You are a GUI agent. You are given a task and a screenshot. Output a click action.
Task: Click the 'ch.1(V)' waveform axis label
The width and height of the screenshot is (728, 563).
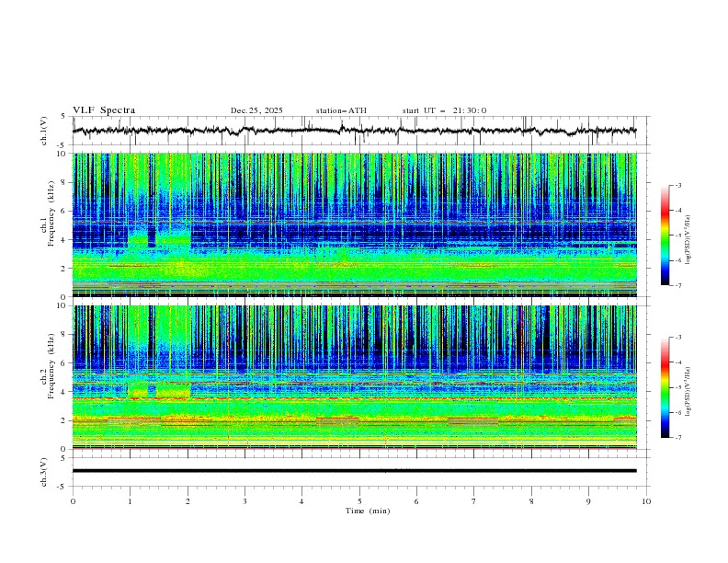(44, 131)
